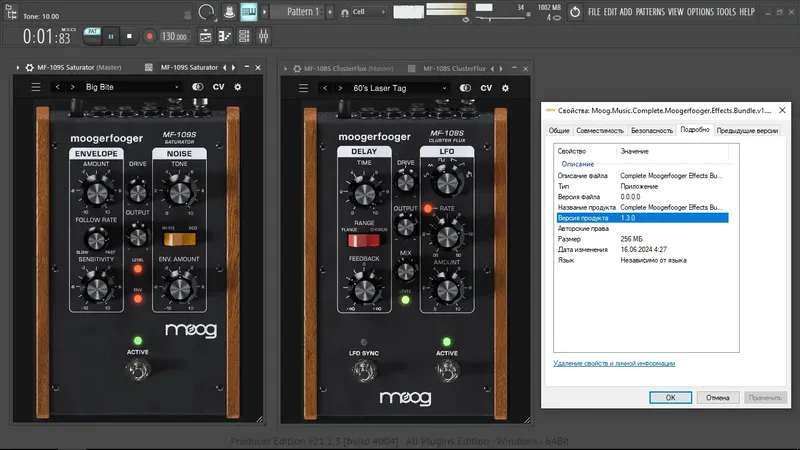Click preset grid icon in Saturator title bar
800x450 pixels.
tap(148, 67)
